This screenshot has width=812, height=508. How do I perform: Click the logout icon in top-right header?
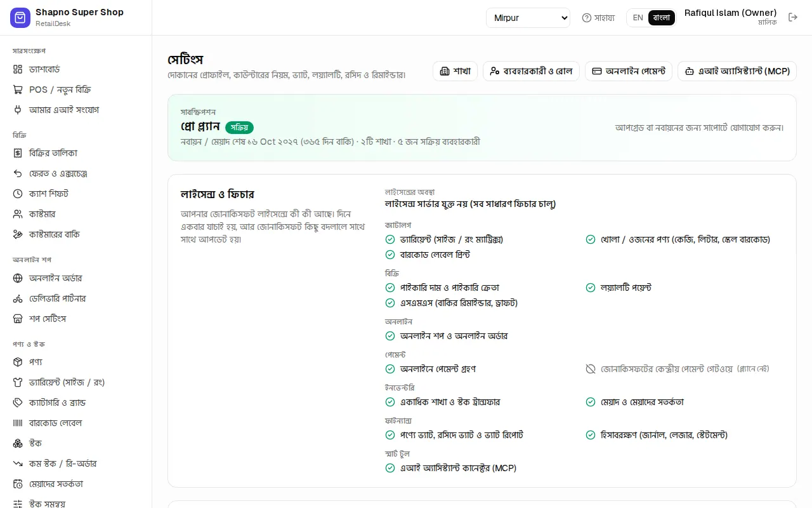(793, 17)
